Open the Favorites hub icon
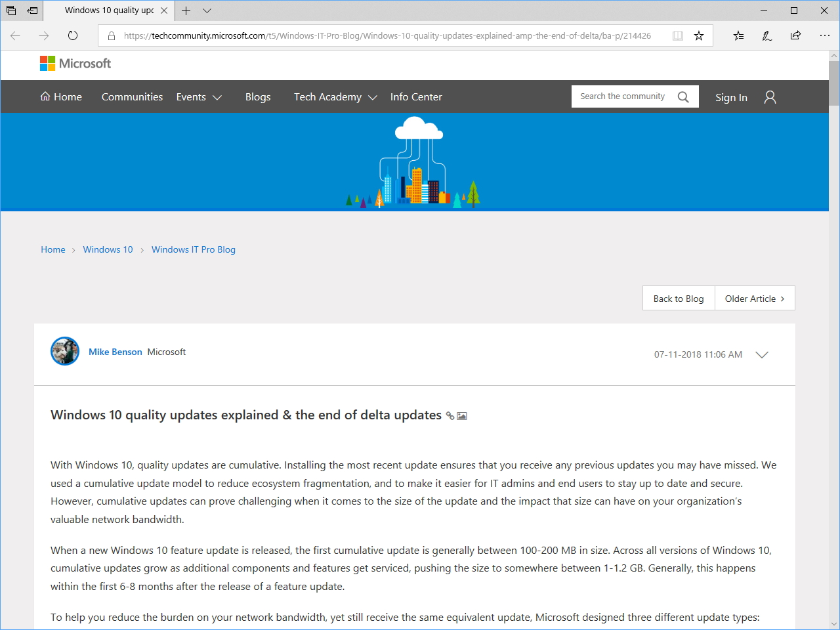Screen dimensions: 840x630 point(739,36)
